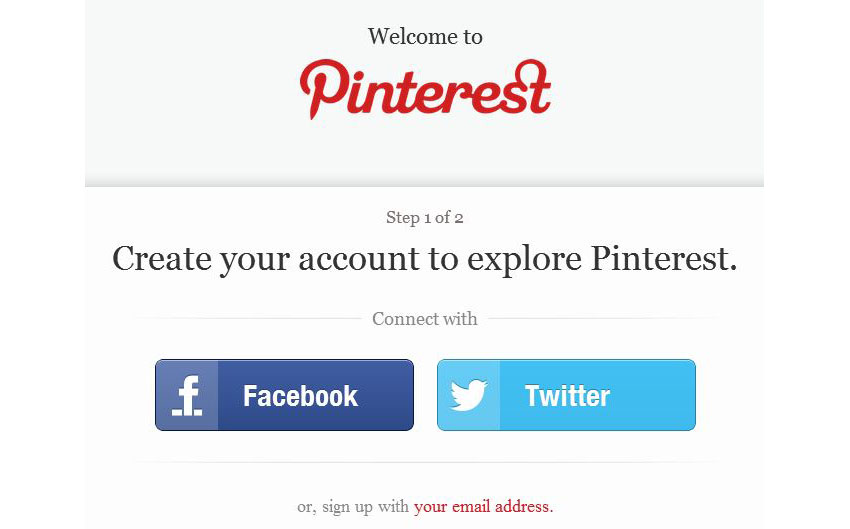
Task: Click the 'Welcome to' header text
Action: [x=425, y=37]
